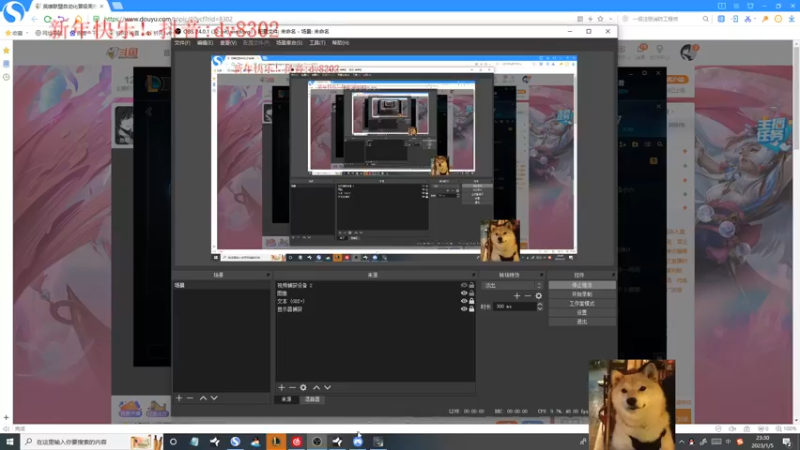Viewport: 800px width, 450px height.
Task: Open the File menu in OBS
Action: tap(182, 43)
